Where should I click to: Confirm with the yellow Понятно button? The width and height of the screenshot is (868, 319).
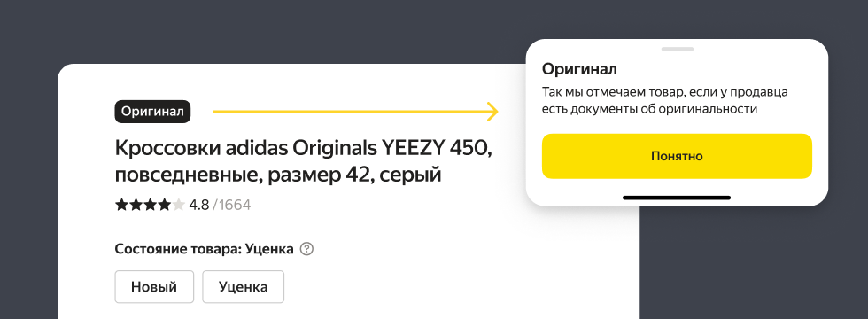click(x=677, y=156)
